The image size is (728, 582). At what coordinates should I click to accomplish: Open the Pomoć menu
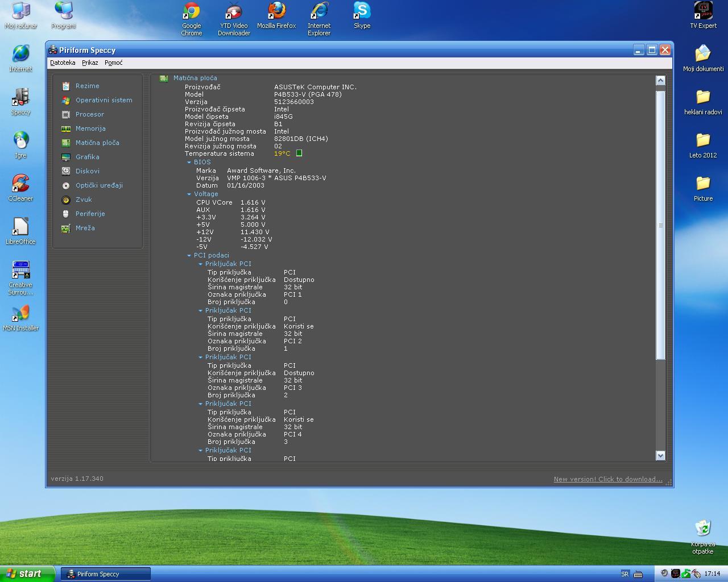click(113, 63)
